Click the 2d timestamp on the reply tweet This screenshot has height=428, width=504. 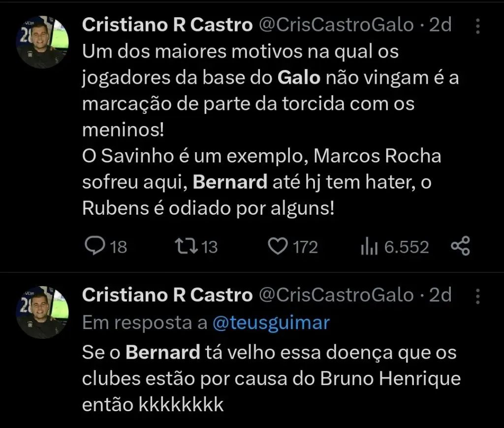pyautogui.click(x=440, y=295)
